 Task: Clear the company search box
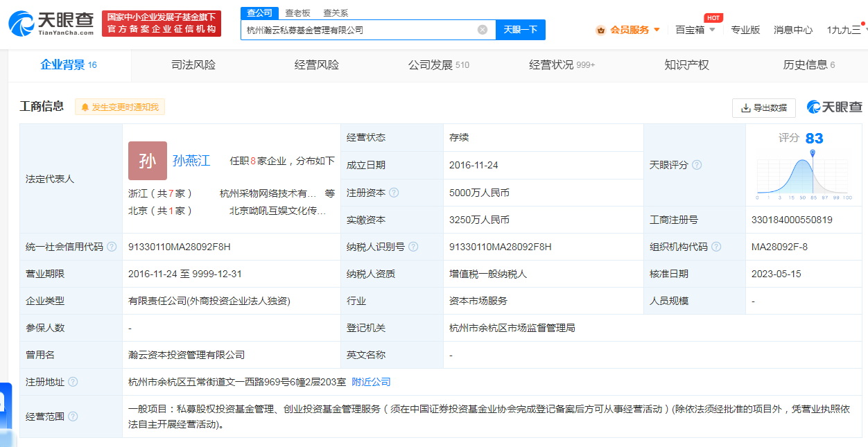[483, 30]
